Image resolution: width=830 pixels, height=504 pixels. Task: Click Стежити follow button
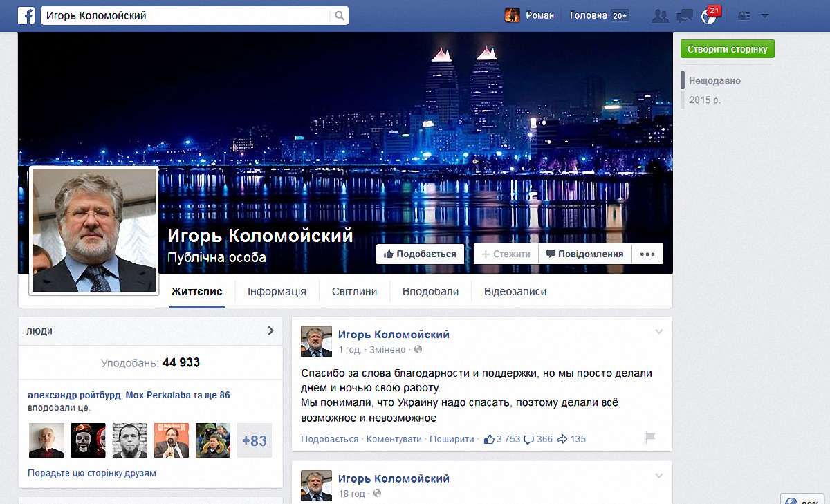coord(506,254)
